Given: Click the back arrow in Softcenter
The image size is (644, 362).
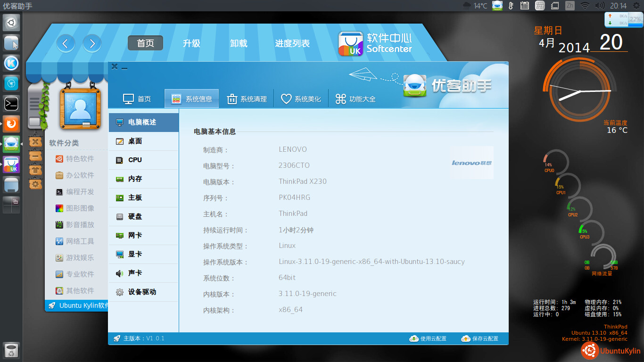Looking at the screenshot, I should click(x=66, y=44).
